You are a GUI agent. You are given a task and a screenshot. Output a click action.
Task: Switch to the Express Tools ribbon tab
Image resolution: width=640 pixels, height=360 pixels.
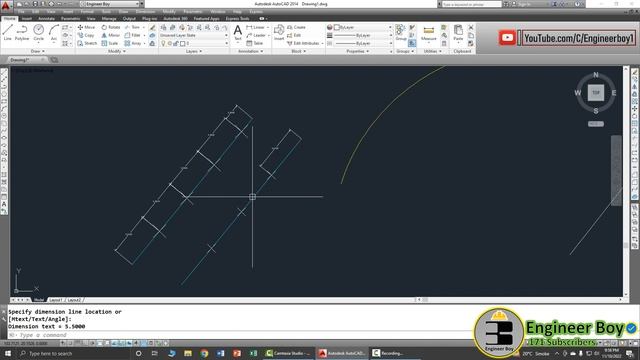pos(237,18)
